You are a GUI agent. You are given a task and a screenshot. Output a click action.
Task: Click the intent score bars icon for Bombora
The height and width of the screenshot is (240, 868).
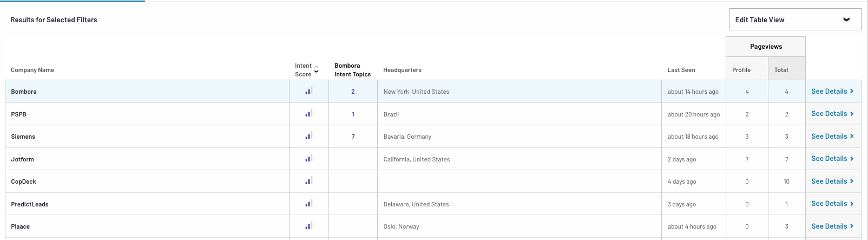308,91
